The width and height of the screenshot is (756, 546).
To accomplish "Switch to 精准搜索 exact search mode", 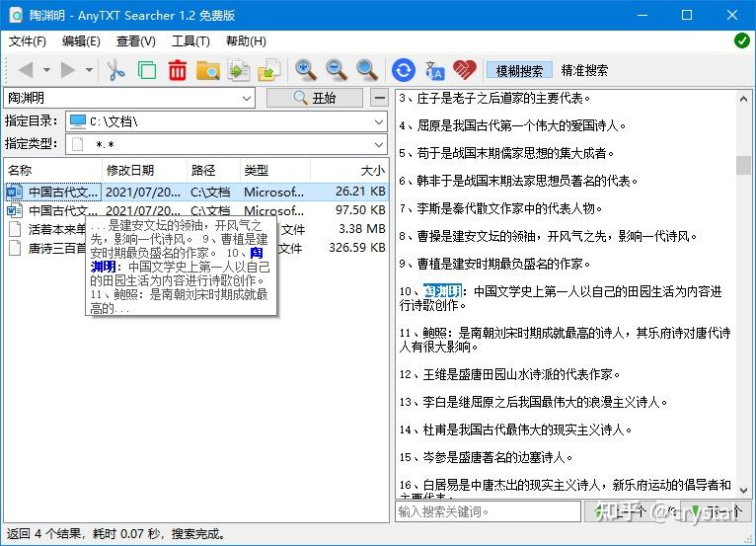I will coord(584,71).
